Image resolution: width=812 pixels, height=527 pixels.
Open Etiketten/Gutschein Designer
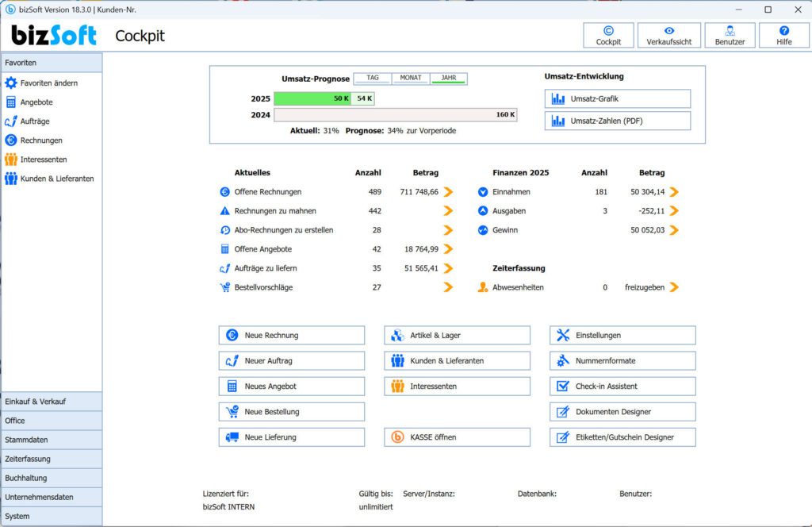click(x=622, y=437)
